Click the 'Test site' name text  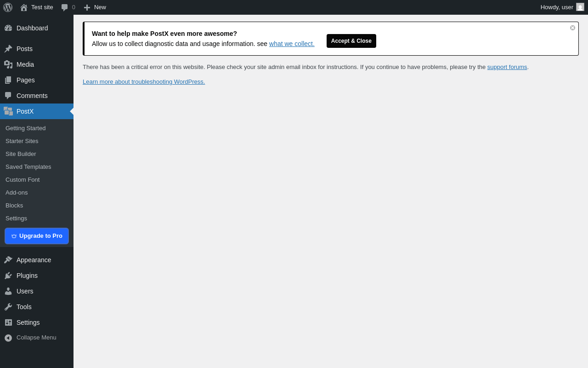pos(42,7)
